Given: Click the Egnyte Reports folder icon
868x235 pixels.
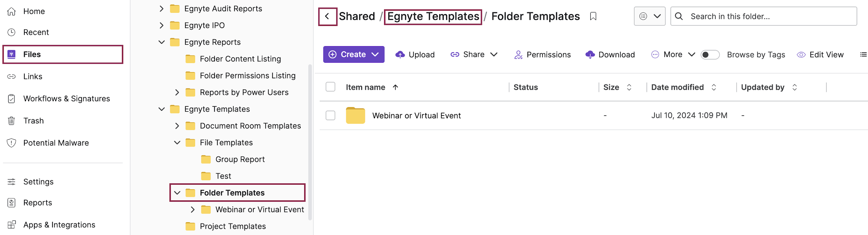Looking at the screenshot, I should tap(175, 42).
